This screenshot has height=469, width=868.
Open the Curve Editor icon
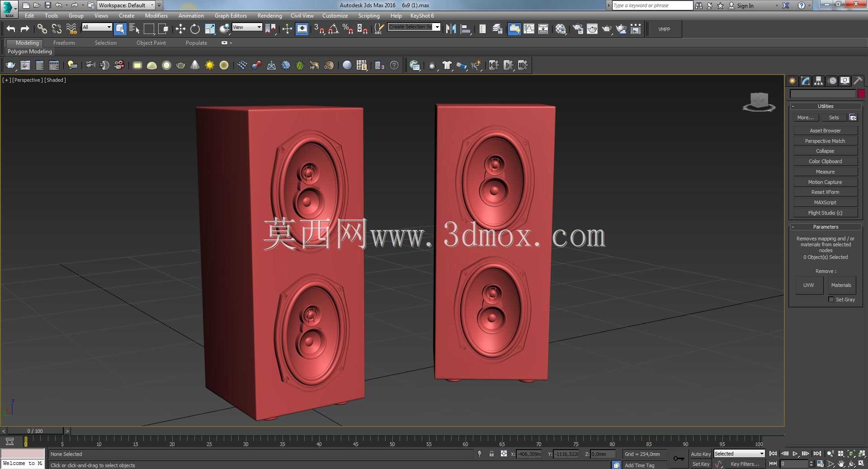click(x=528, y=29)
